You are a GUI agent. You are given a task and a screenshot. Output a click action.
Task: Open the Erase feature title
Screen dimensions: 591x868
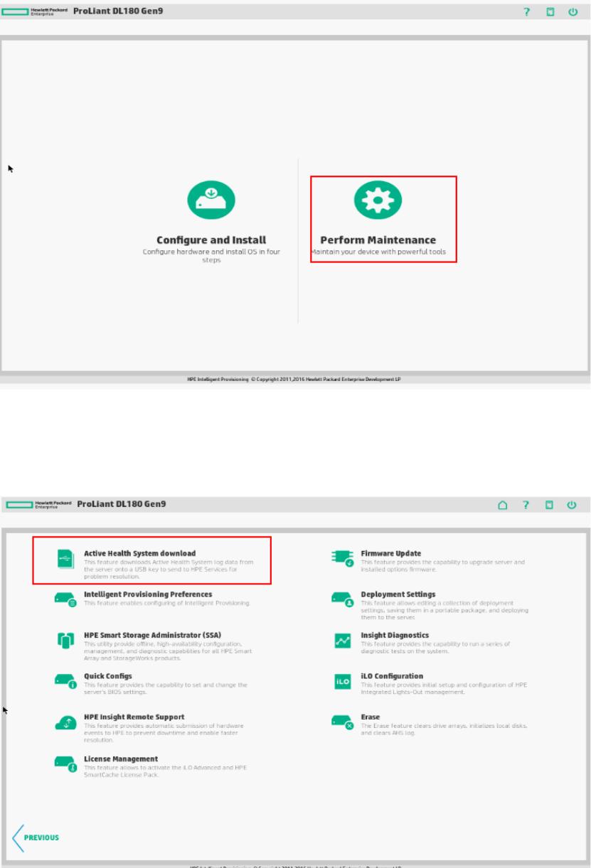pos(371,717)
